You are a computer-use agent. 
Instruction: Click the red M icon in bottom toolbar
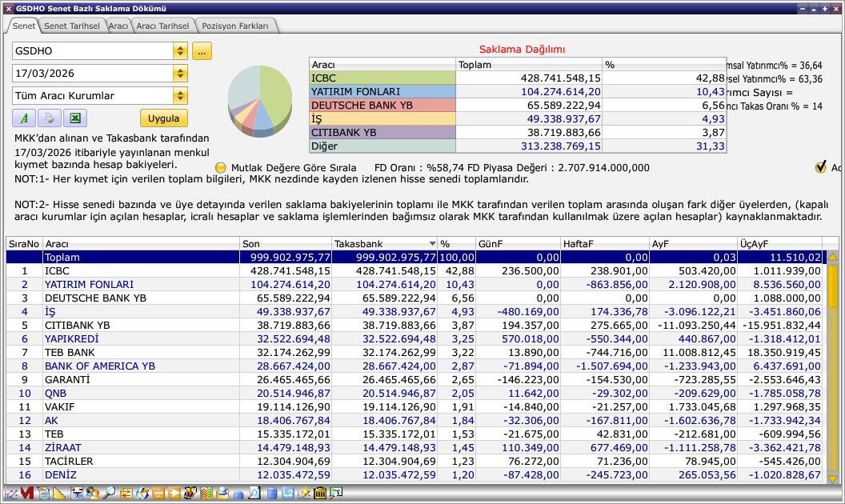[x=26, y=494]
